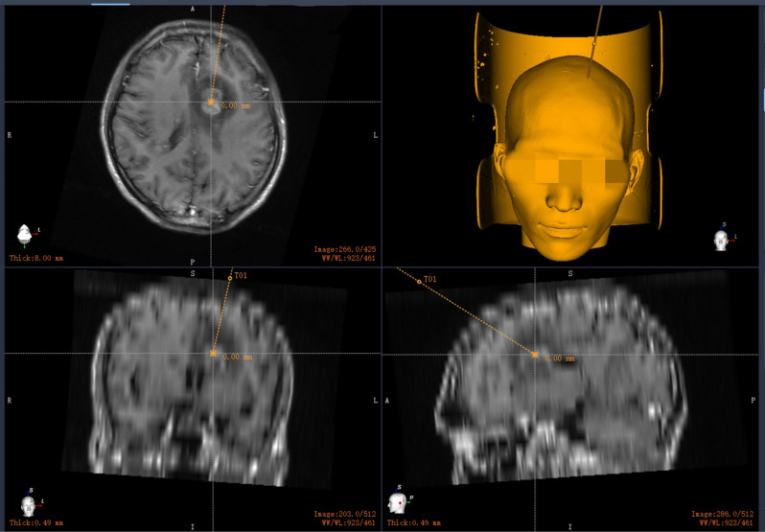Viewport: 765px width, 532px height.
Task: Click the orientation head icon in 3D view
Action: point(721,241)
